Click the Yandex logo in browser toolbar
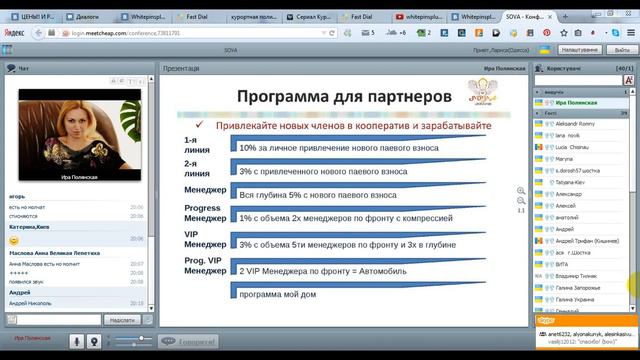Viewport: 640px width, 360px height. click(14, 33)
